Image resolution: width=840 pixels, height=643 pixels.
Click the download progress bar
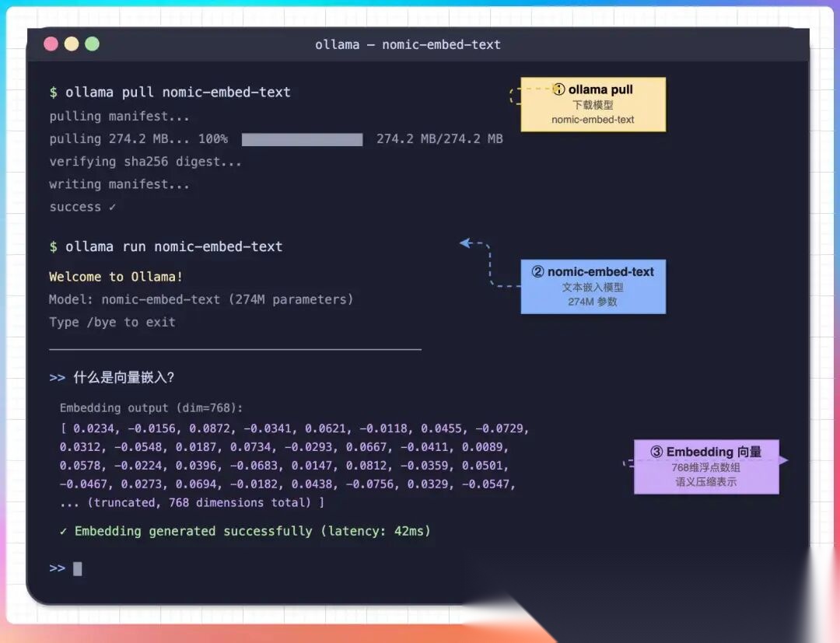coord(302,140)
